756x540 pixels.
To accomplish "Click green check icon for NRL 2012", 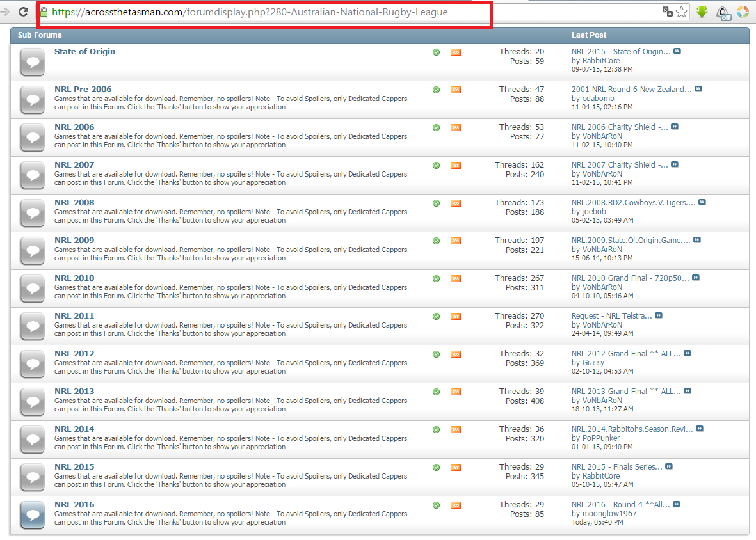I will (437, 354).
